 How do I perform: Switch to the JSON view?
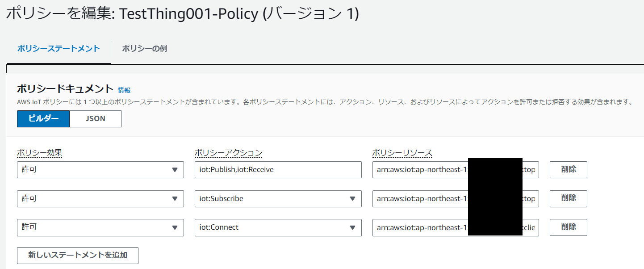click(95, 118)
